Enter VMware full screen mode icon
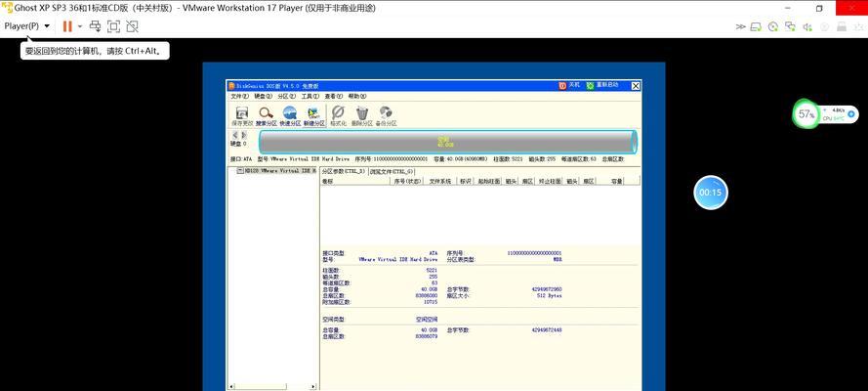868x391 pixels. [x=113, y=26]
